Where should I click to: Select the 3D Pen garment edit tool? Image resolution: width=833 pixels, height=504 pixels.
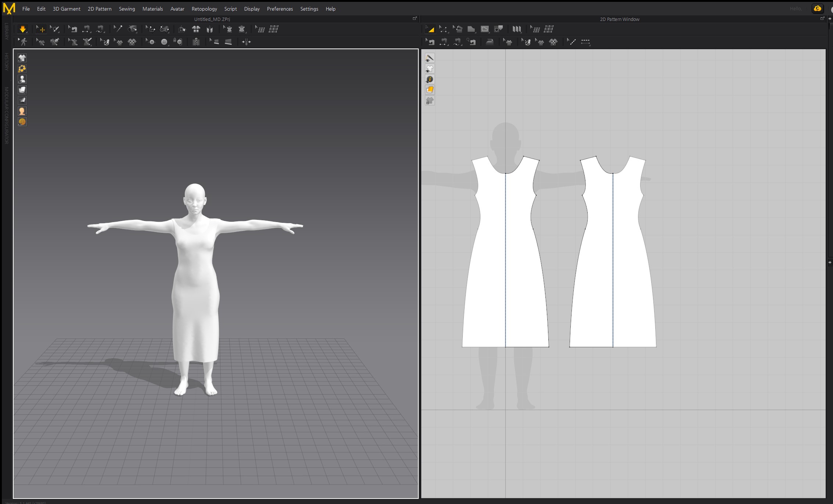pyautogui.click(x=40, y=42)
